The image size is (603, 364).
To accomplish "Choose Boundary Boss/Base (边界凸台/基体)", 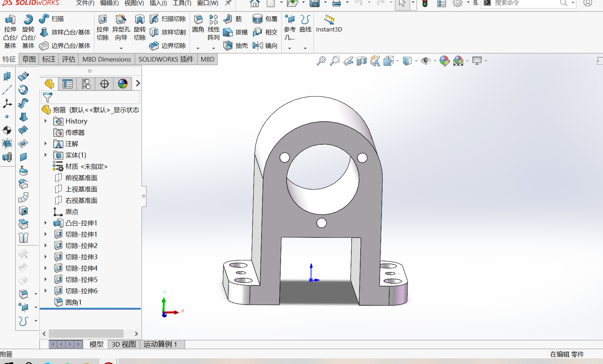I will tap(65, 46).
